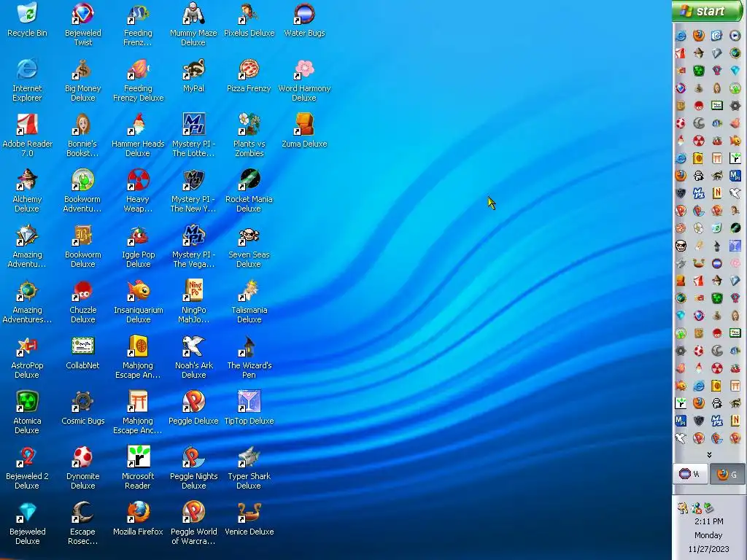Expand the quick launch overflow chevron

[x=709, y=455]
